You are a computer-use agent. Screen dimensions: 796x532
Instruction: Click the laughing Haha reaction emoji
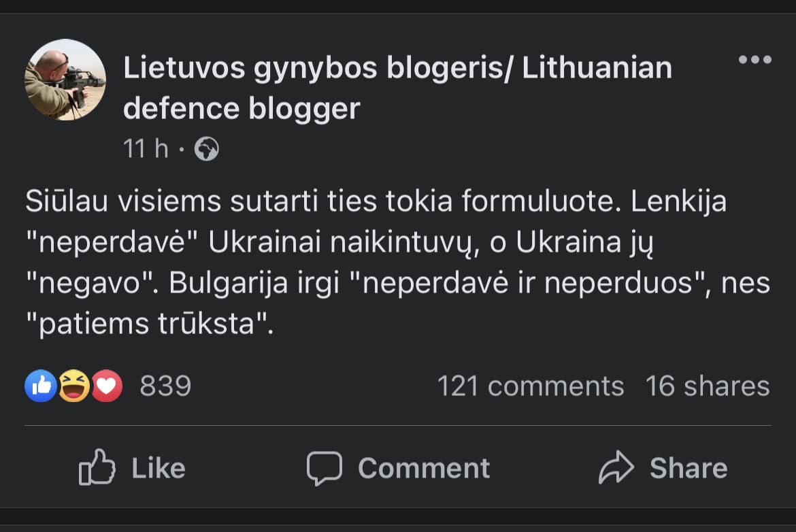tap(73, 386)
